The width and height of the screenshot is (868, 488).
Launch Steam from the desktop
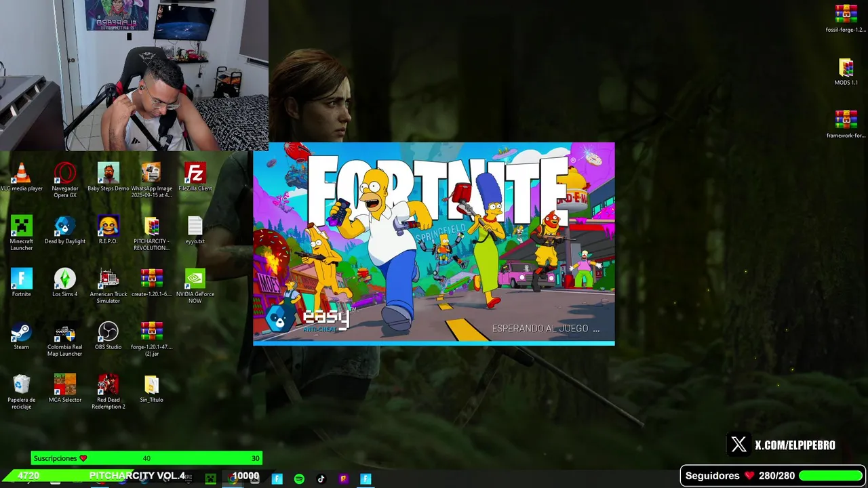click(x=21, y=336)
